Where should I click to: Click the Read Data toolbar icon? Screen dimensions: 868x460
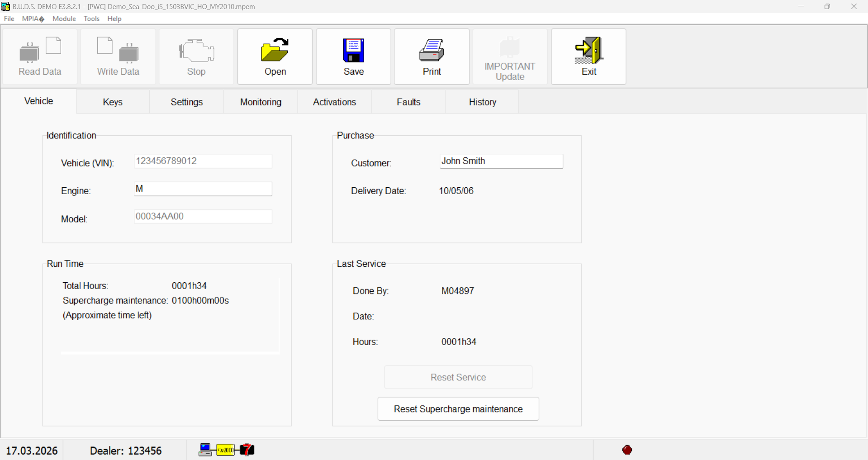pyautogui.click(x=40, y=50)
